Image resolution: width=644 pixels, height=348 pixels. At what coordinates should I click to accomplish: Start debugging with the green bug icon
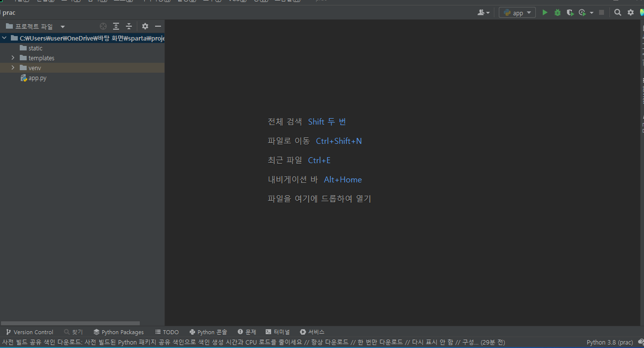[558, 12]
